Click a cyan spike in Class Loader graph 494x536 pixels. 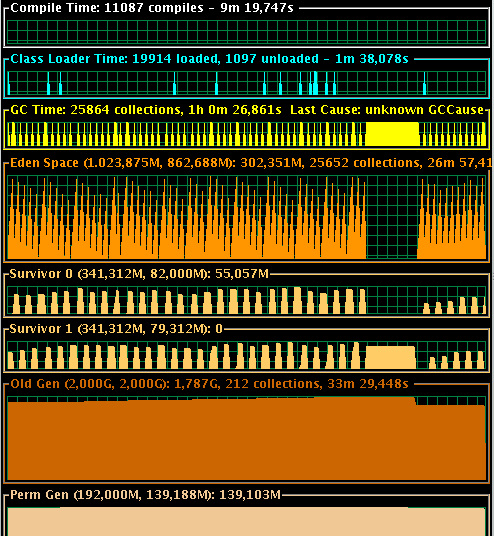tap(216, 83)
